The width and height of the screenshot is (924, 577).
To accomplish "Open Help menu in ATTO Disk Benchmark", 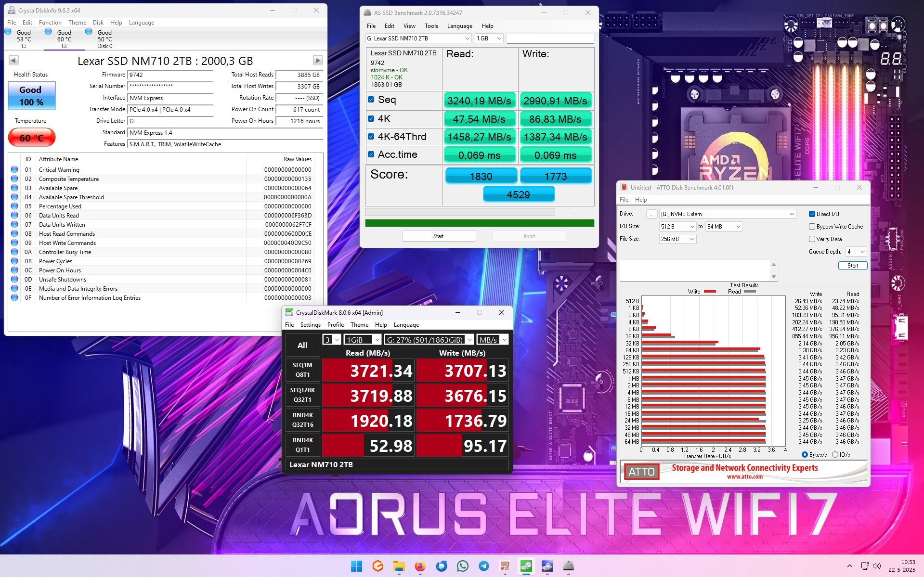I will pos(641,200).
